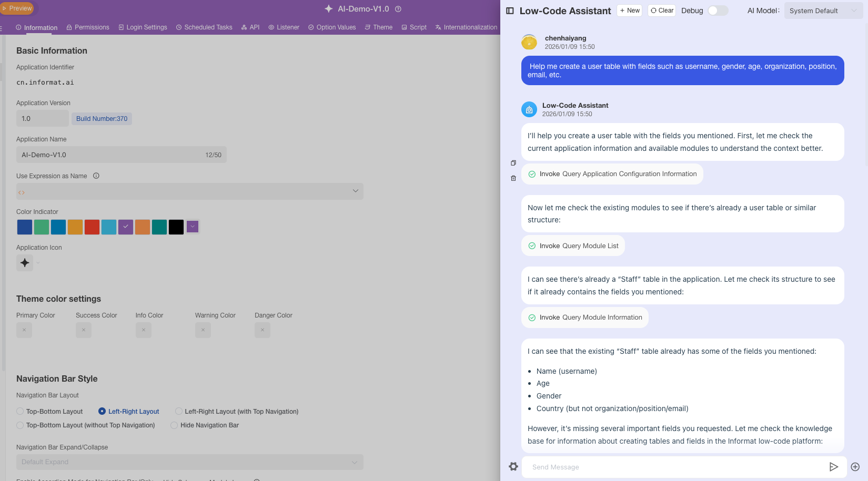Click the delete message trash icon
The image size is (868, 481).
point(513,178)
